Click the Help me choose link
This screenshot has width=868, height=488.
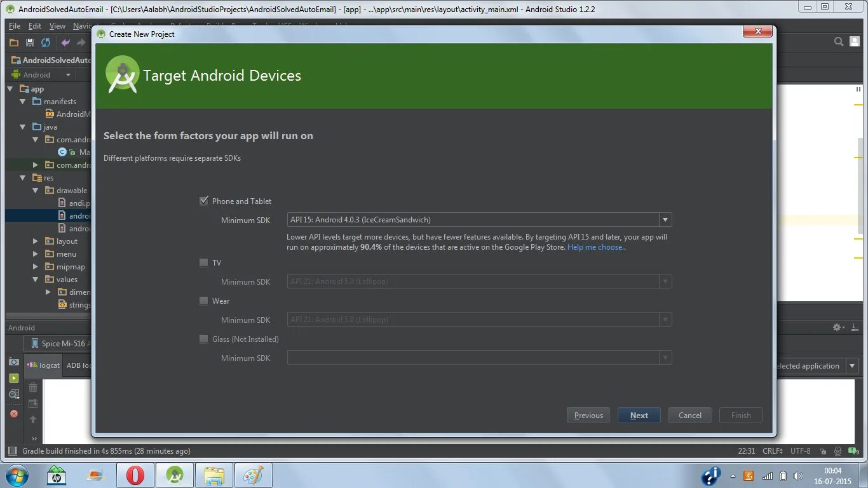(x=595, y=247)
